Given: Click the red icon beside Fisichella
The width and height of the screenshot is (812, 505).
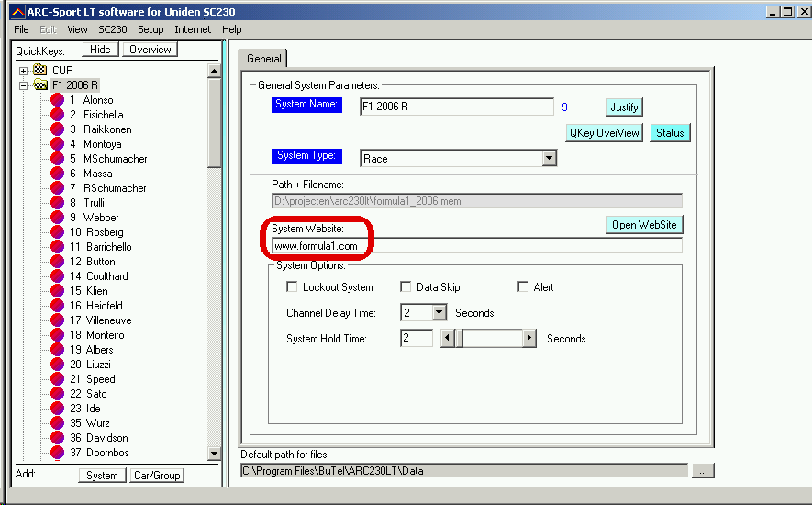Looking at the screenshot, I should click(58, 114).
